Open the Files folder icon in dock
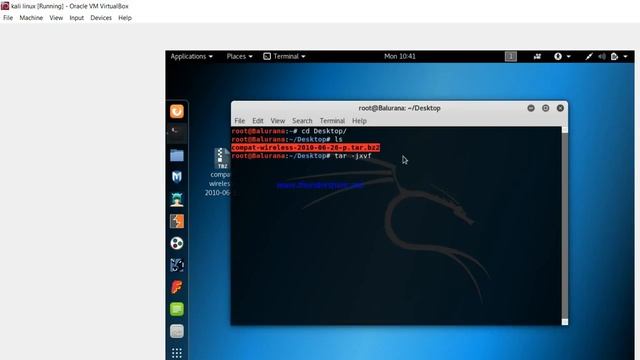Image resolution: width=640 pixels, height=360 pixels. coord(177,156)
